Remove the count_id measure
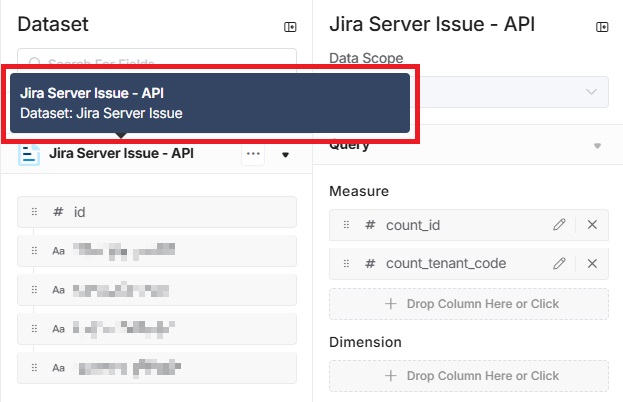Viewport: 623px width, 402px height. (592, 225)
